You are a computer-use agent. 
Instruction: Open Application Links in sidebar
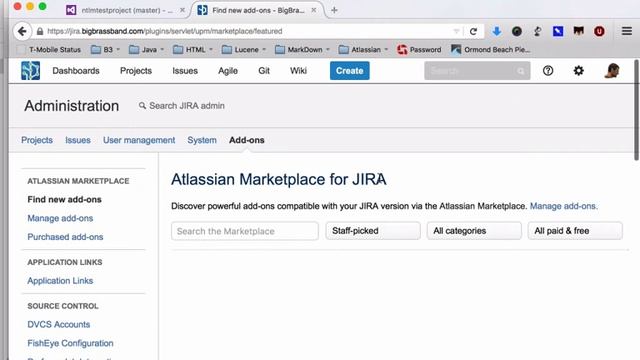click(60, 281)
